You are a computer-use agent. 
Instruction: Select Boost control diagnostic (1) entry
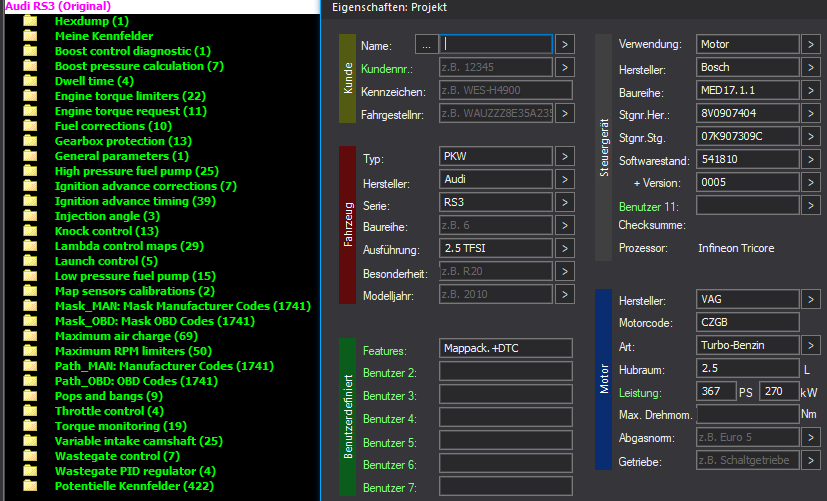tap(133, 51)
